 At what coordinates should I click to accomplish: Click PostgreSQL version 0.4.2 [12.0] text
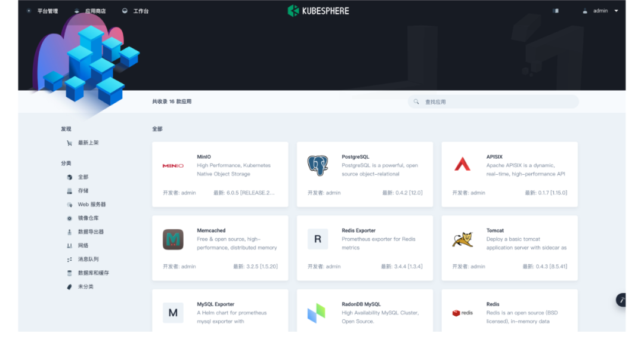pos(402,193)
